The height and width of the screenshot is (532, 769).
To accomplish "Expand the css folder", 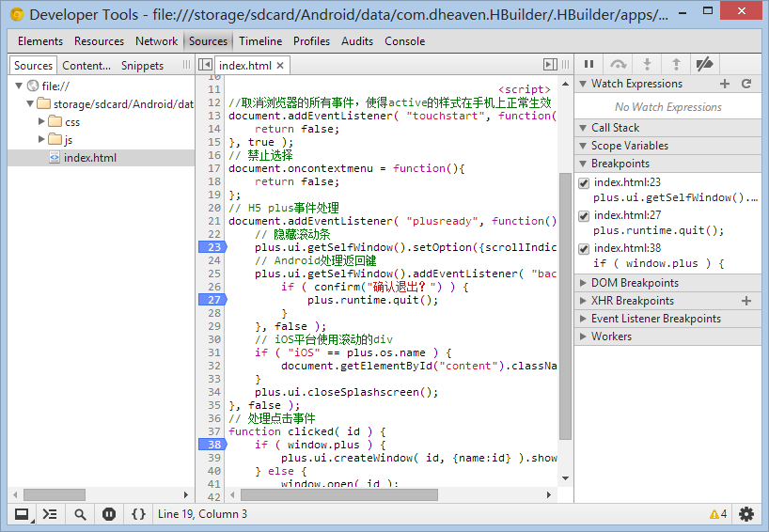I will point(41,121).
